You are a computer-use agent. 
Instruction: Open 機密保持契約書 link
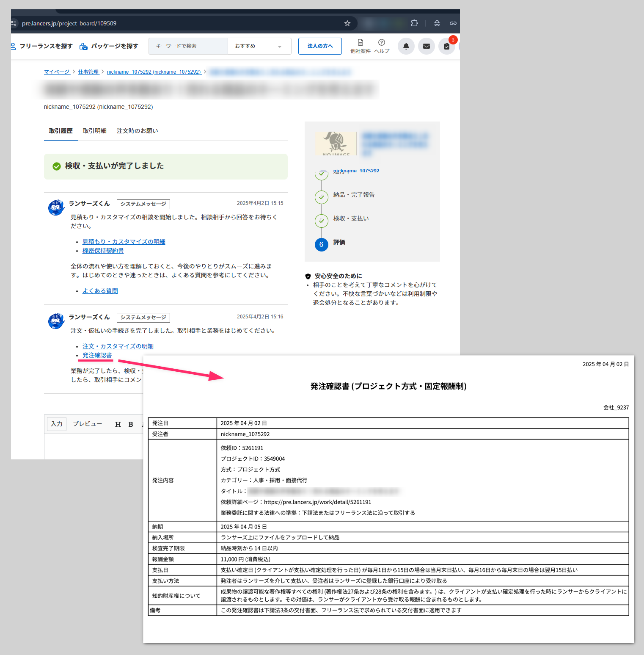coord(103,251)
